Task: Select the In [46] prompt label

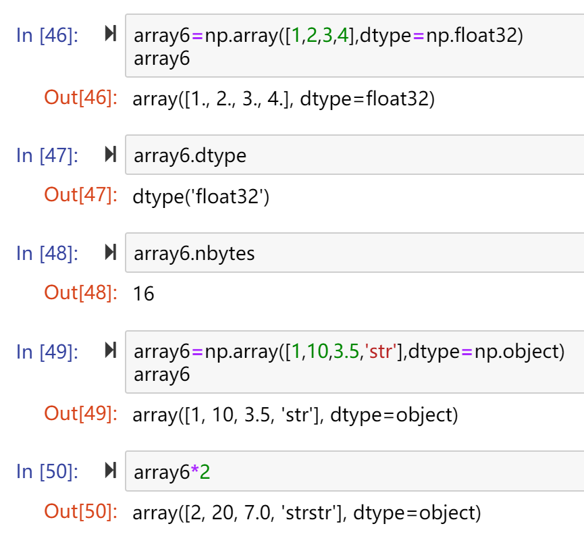Action: point(47,36)
